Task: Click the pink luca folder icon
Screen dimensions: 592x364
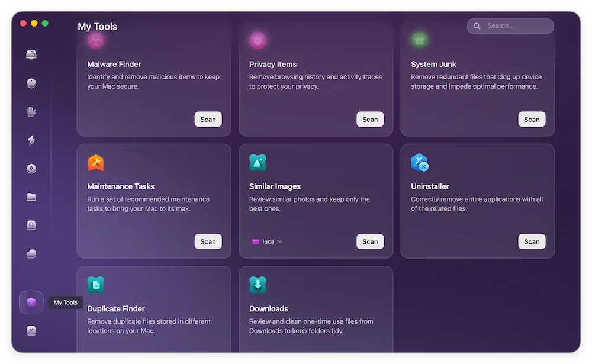Action: click(x=256, y=241)
